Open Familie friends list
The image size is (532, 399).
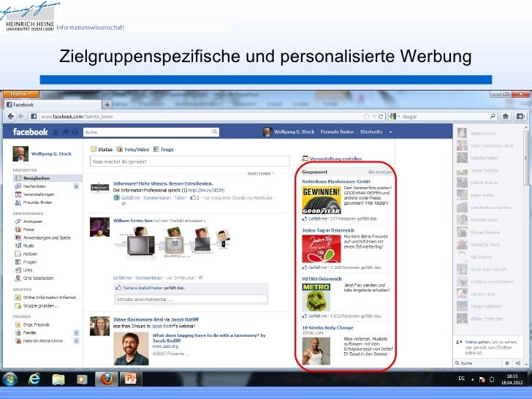tap(29, 332)
